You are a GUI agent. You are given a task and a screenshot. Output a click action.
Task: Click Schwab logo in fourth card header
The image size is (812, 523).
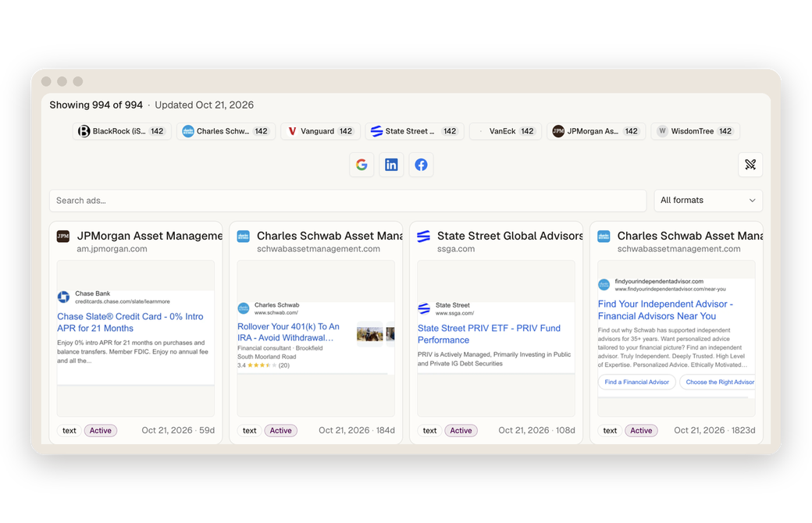pyautogui.click(x=604, y=236)
